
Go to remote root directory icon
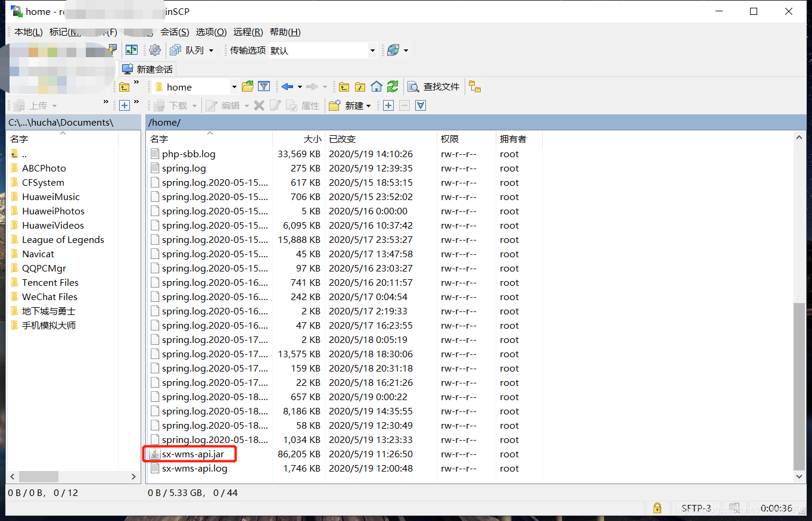point(360,87)
